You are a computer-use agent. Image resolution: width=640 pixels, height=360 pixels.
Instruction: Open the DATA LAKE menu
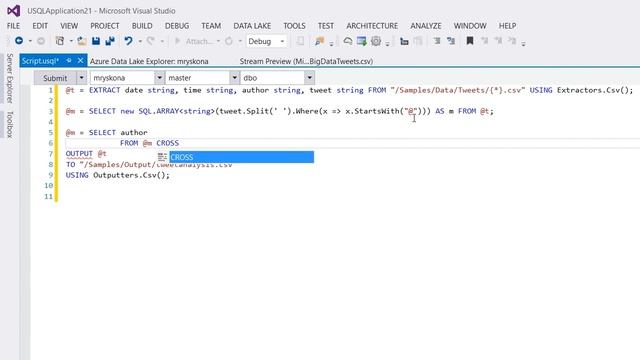click(x=252, y=26)
